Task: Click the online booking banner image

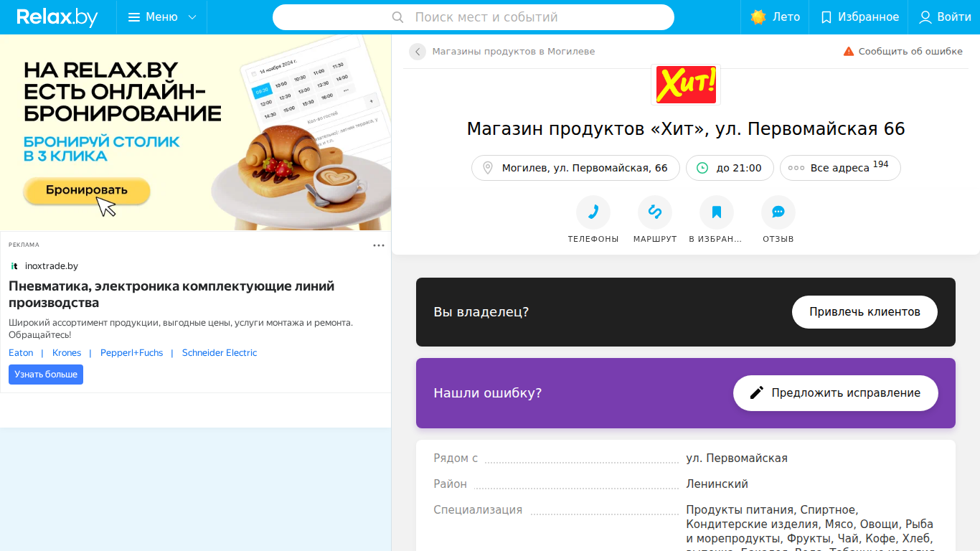Action: tap(196, 133)
